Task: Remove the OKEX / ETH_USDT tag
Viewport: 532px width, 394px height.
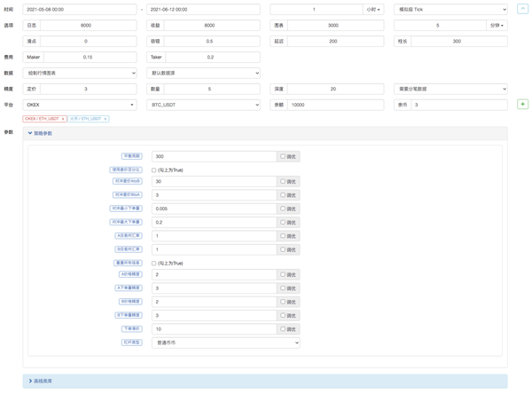Action: point(63,119)
